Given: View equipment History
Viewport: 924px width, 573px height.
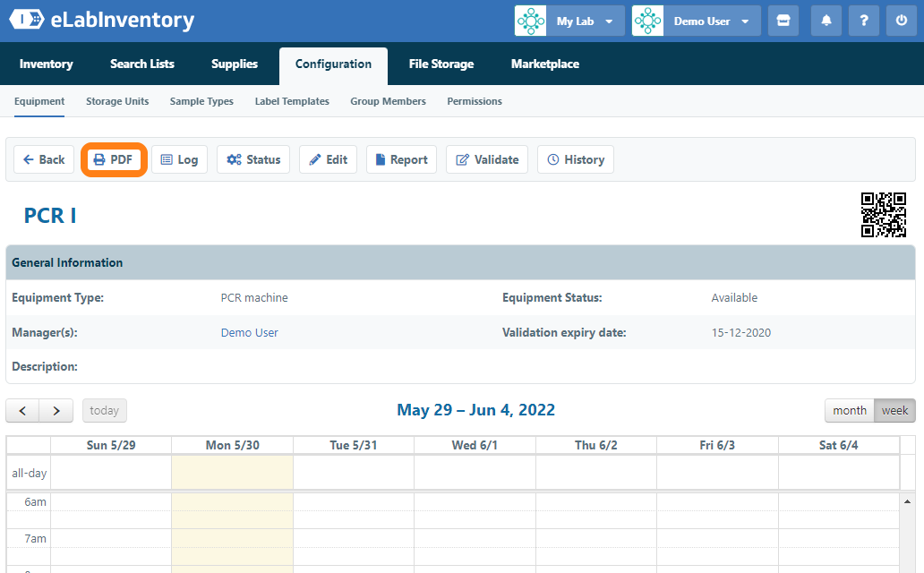Looking at the screenshot, I should click(x=575, y=159).
